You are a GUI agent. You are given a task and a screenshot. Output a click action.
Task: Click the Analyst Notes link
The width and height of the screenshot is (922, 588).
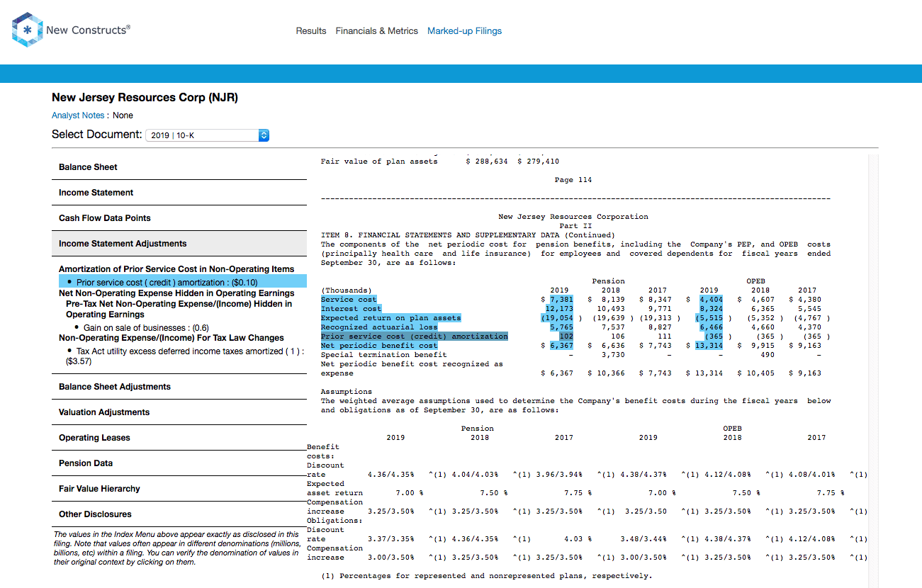point(79,115)
